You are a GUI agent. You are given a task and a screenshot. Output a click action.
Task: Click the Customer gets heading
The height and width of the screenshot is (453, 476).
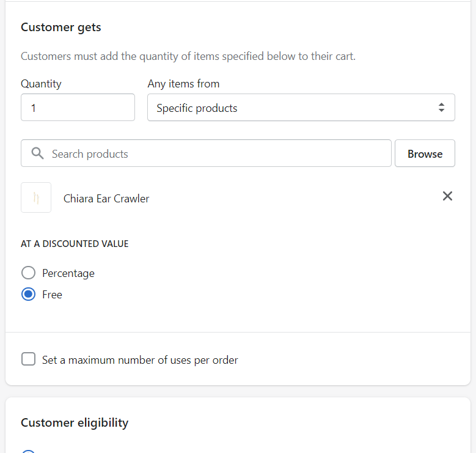(x=61, y=28)
